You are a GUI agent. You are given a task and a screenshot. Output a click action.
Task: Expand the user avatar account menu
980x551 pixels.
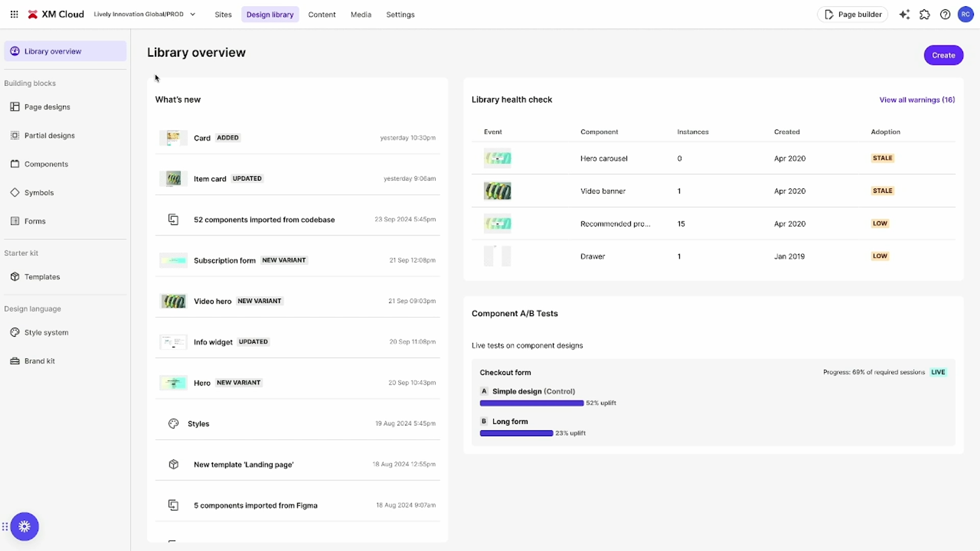pos(966,14)
